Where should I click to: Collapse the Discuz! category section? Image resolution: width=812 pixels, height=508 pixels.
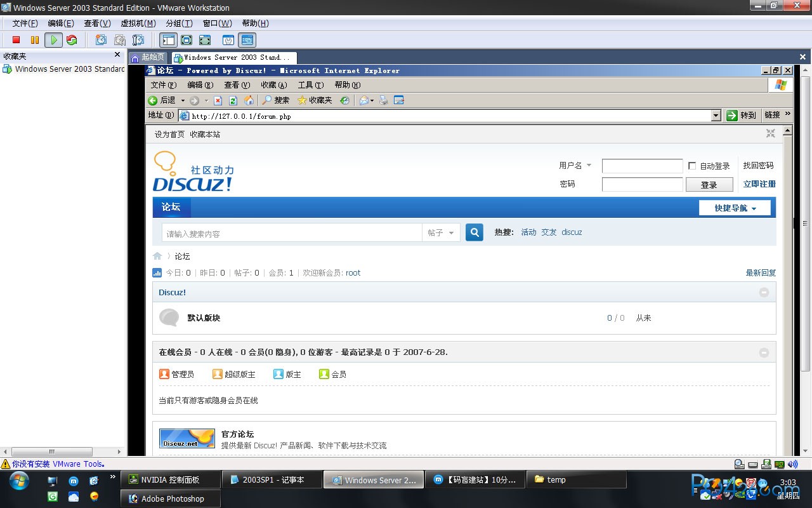click(764, 292)
